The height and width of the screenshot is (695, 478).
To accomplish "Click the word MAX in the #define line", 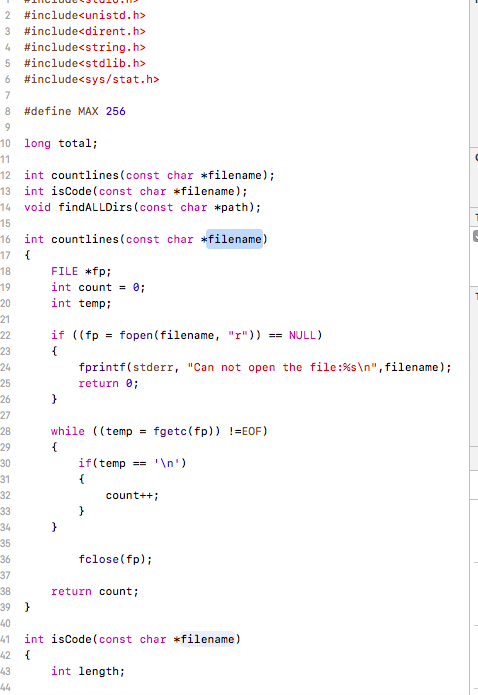I will (88, 111).
